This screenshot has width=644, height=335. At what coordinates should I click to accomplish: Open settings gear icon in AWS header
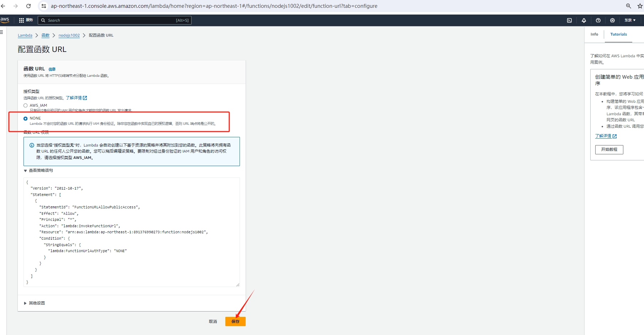[612, 20]
